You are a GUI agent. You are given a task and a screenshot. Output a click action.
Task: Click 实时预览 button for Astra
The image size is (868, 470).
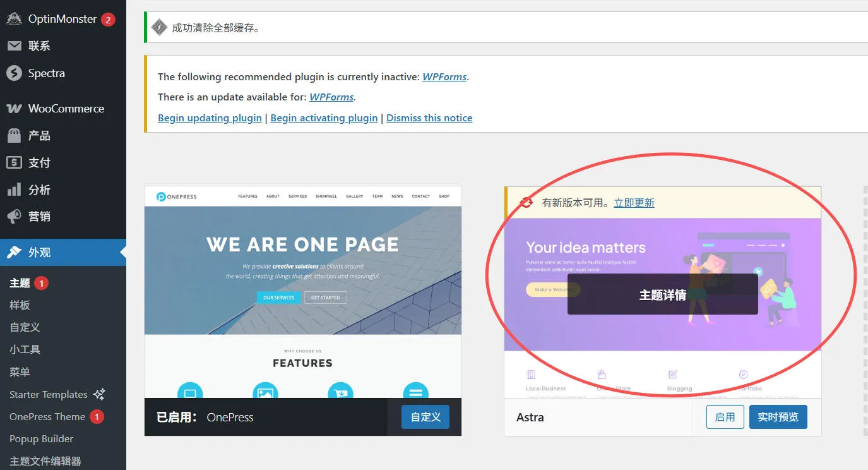(778, 417)
